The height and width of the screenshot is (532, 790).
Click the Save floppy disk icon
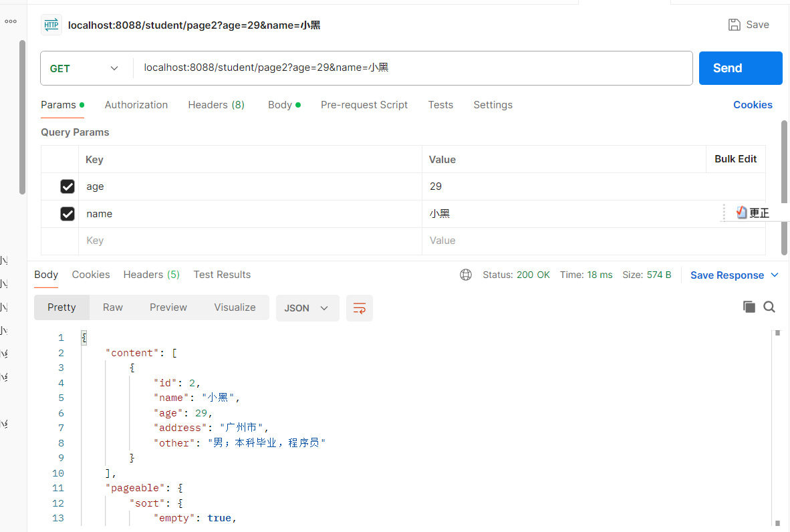tap(735, 25)
